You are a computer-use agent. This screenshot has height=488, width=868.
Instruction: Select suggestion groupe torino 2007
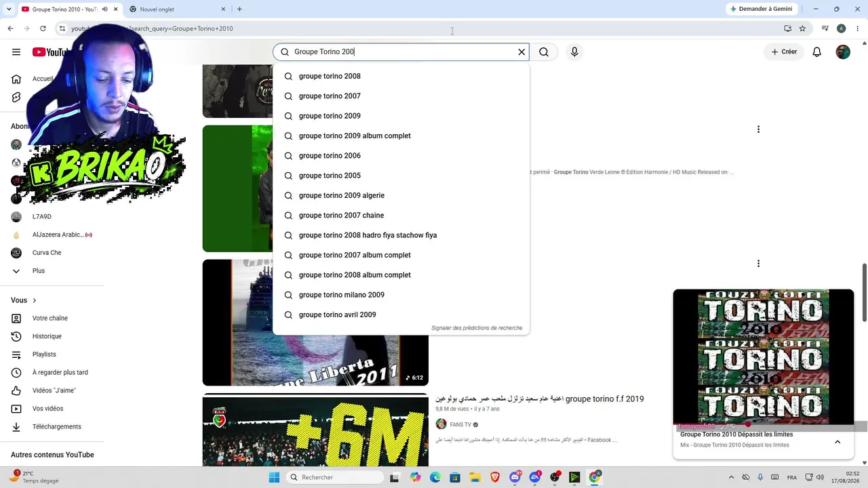tap(401, 96)
